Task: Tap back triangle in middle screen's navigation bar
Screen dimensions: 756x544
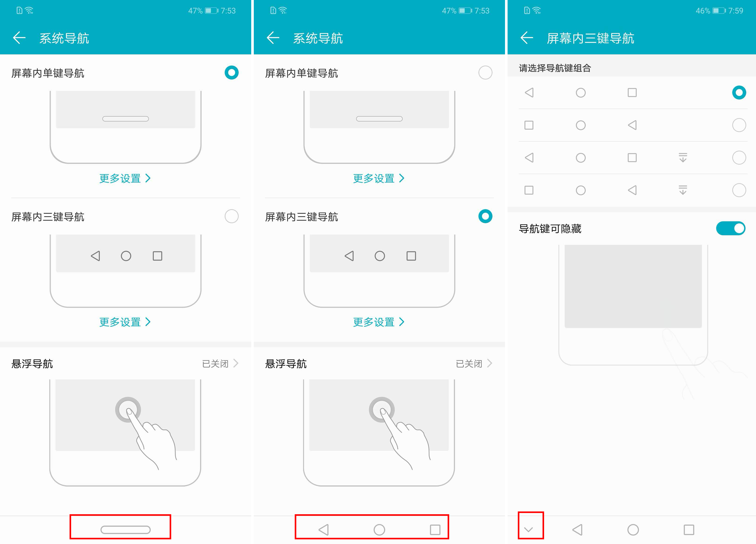Action: click(324, 529)
